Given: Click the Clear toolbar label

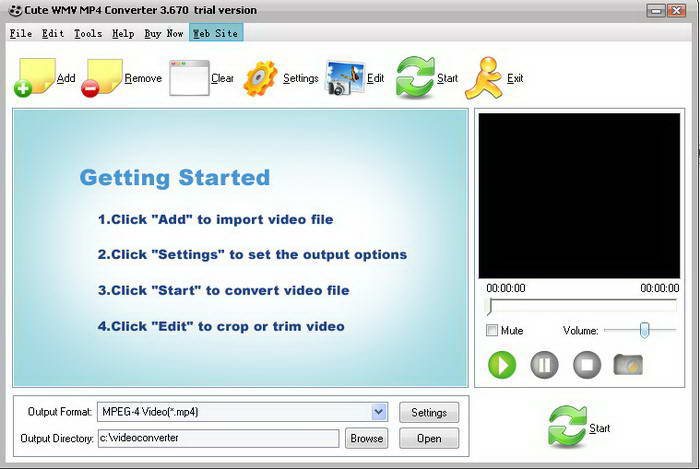Looking at the screenshot, I should pyautogui.click(x=222, y=78).
